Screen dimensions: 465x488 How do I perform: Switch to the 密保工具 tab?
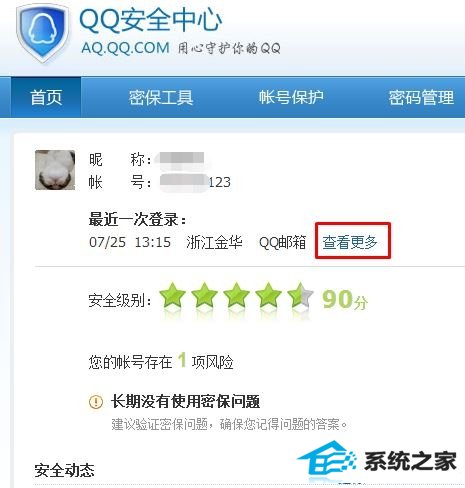(161, 97)
